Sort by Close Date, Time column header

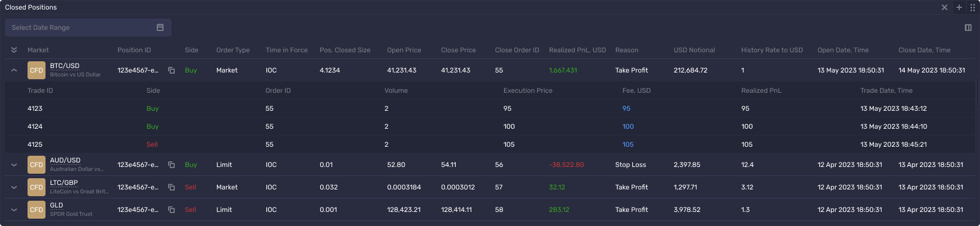[924, 50]
